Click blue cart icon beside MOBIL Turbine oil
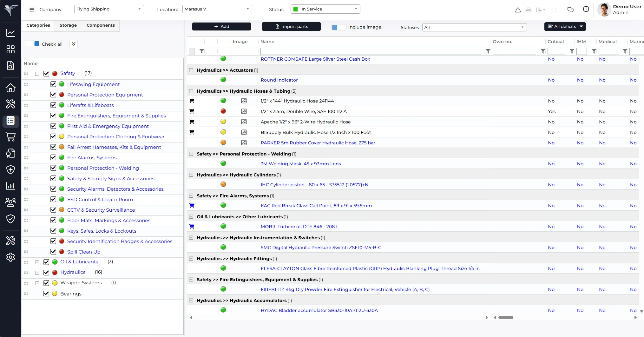This screenshot has height=337, width=644. tap(192, 227)
